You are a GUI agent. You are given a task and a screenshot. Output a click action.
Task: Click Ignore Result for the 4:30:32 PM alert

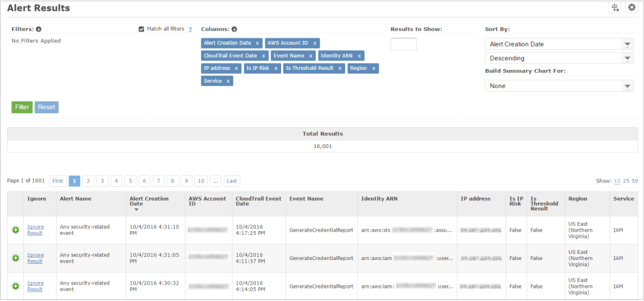(x=35, y=286)
